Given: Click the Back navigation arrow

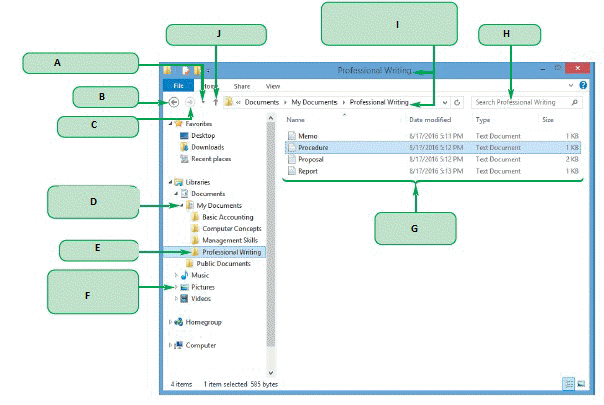Looking at the screenshot, I should 175,102.
